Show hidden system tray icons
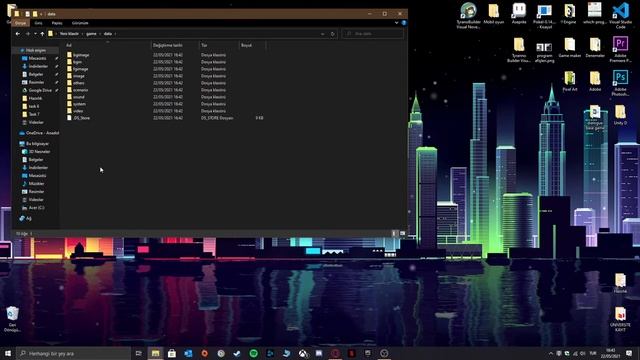Screen dimensions: 640x360 551,353
